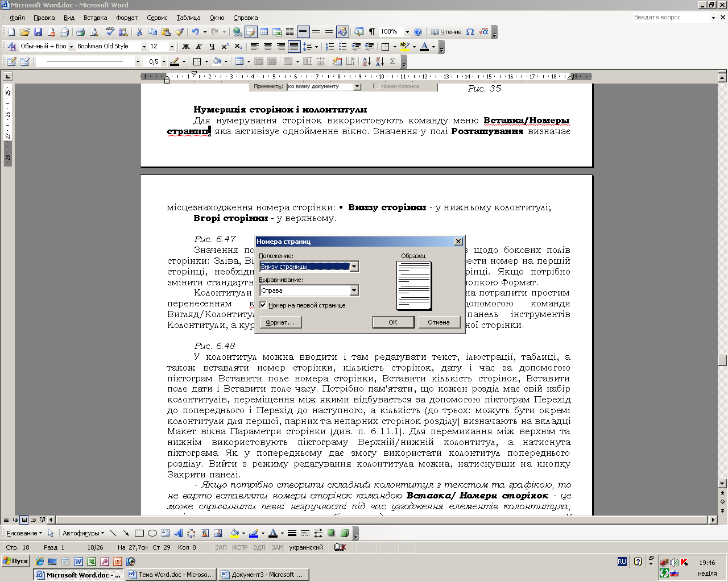
Task: Click the Merge Cells icon
Action: click(x=259, y=61)
